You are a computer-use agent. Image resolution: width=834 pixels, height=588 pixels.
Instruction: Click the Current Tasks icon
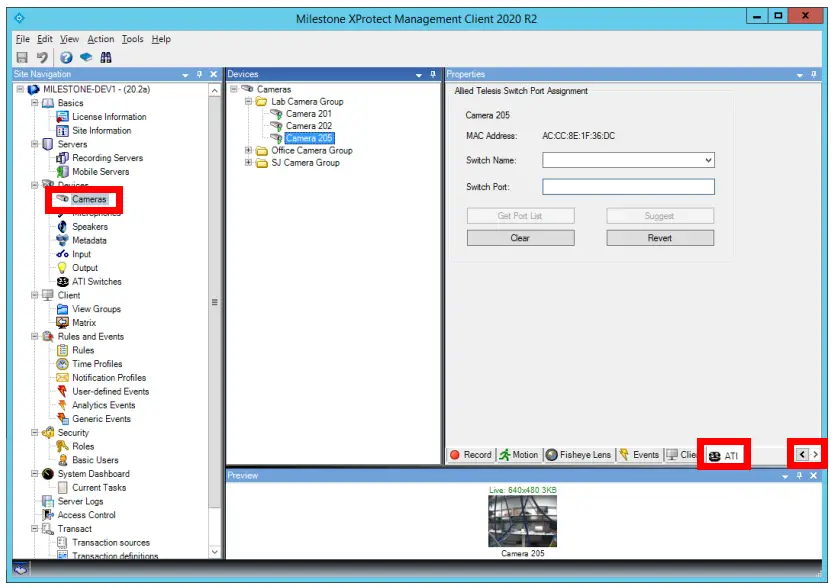(62, 488)
